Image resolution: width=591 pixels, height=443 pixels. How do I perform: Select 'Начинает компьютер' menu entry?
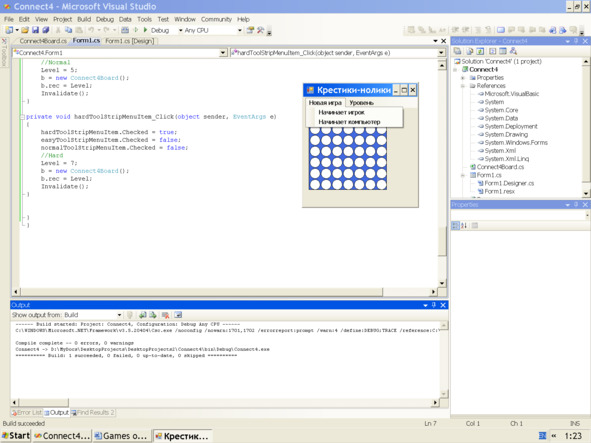349,122
